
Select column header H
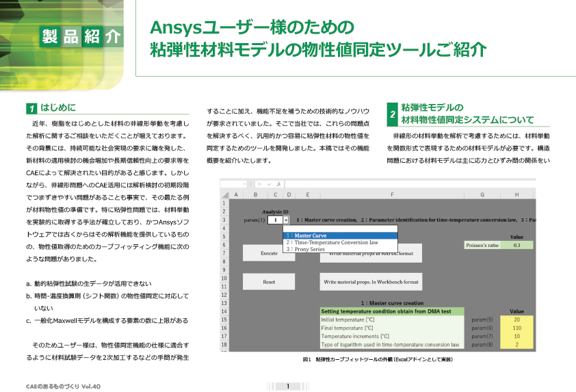tap(517, 195)
